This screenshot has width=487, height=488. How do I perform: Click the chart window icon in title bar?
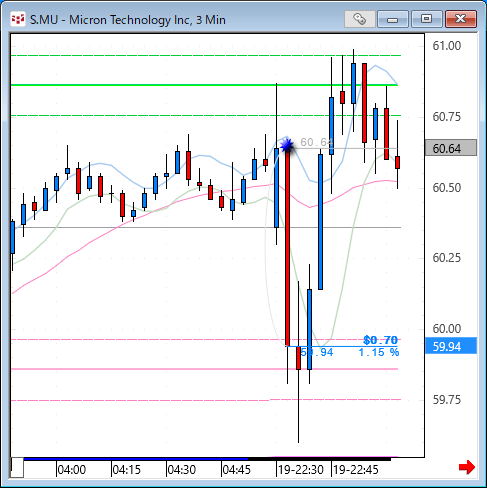coord(18,19)
